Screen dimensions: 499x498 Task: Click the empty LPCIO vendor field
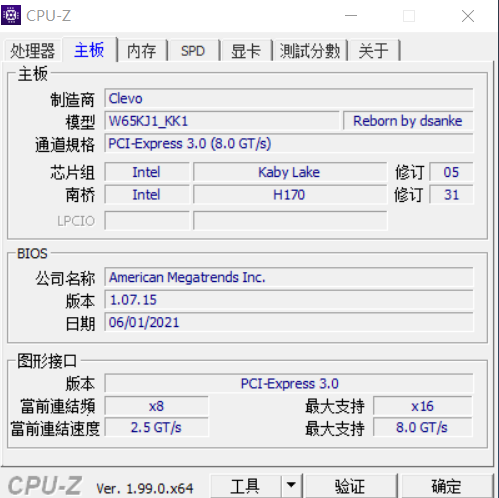click(x=147, y=221)
